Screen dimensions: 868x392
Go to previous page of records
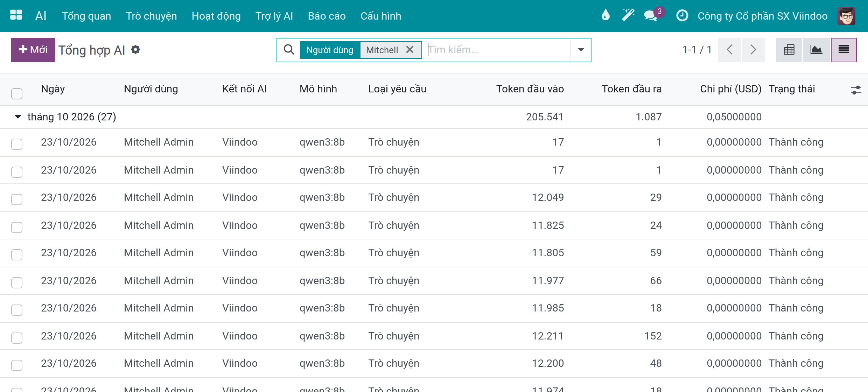pyautogui.click(x=729, y=50)
